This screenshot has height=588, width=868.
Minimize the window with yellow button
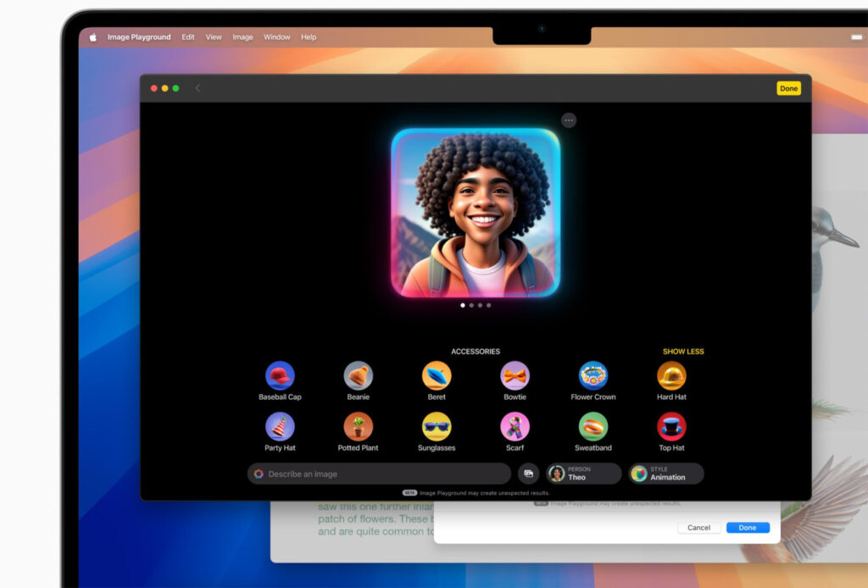pyautogui.click(x=165, y=88)
